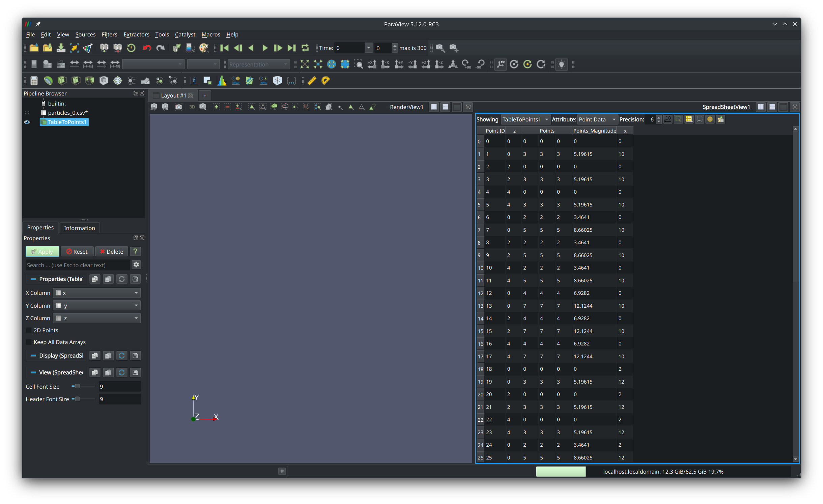Click the light bulb Light Kit icon
The image size is (823, 504).
pos(562,64)
